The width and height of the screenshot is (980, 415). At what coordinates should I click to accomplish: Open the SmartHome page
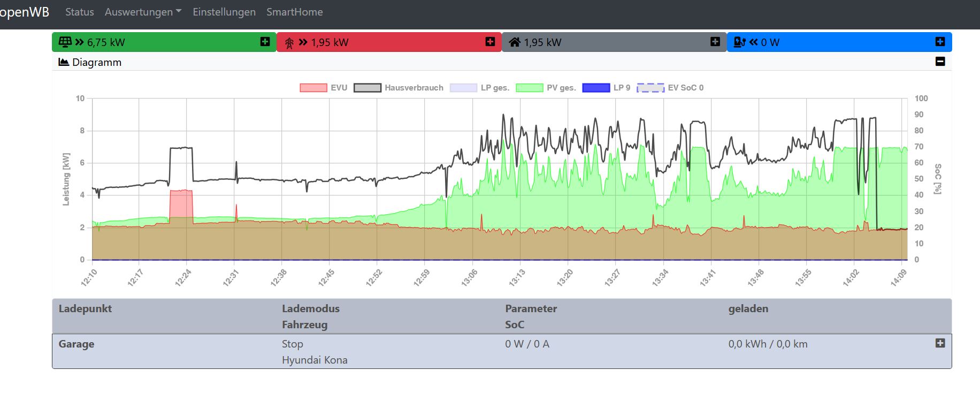[x=294, y=12]
